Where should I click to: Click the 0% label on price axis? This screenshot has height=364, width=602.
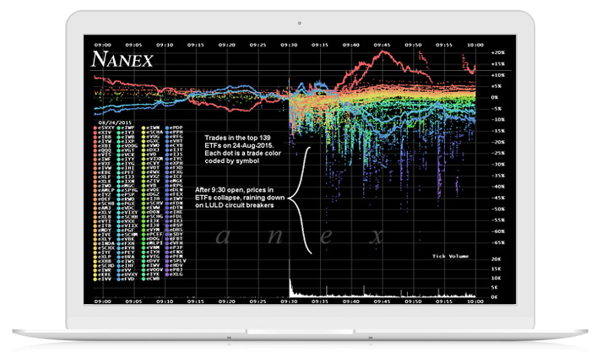(496, 97)
